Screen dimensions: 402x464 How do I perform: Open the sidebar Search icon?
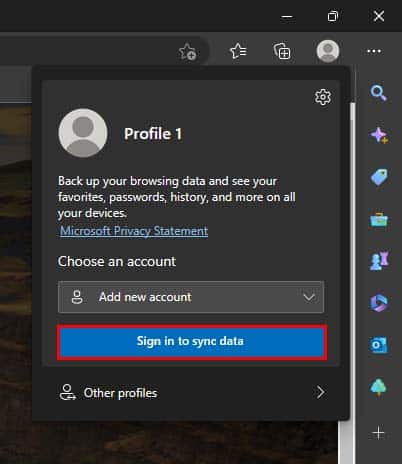point(379,93)
